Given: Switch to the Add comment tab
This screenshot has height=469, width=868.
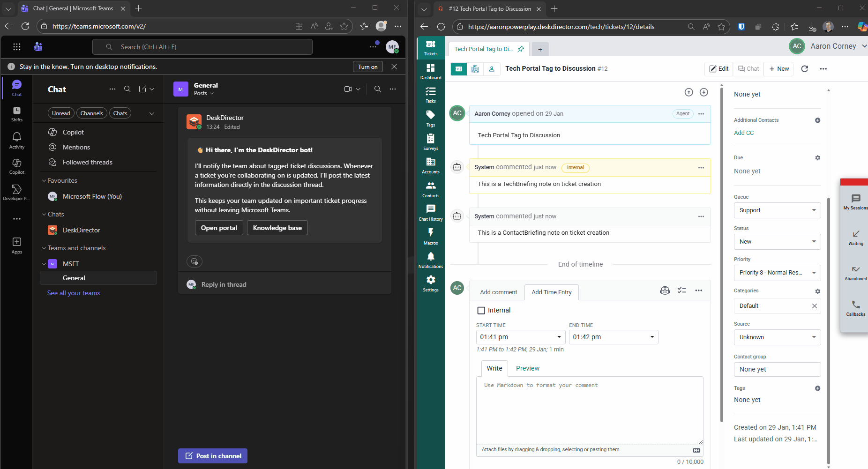Looking at the screenshot, I should coord(498,292).
